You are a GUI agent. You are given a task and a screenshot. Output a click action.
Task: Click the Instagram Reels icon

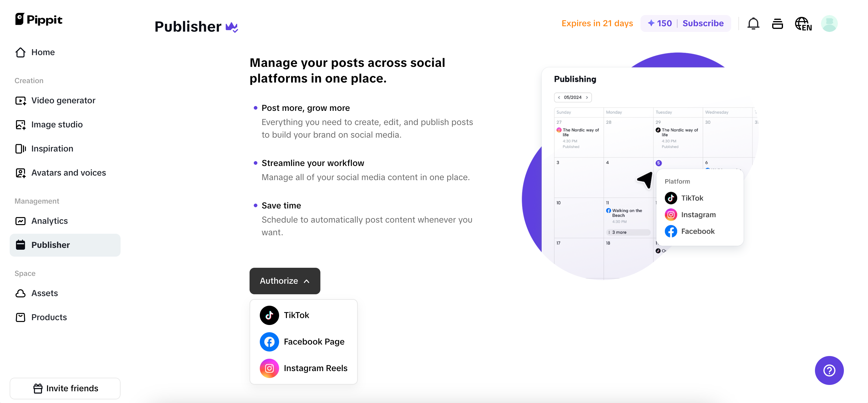[269, 368]
